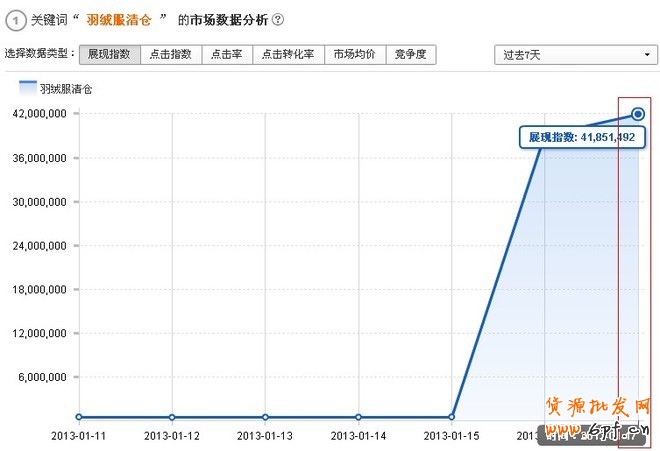The image size is (660, 451).
Task: Click the data point above 2013-01-11
Action: 79,417
